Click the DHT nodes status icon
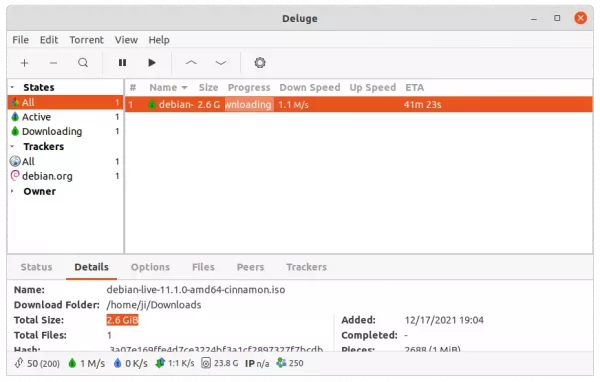 [x=281, y=362]
